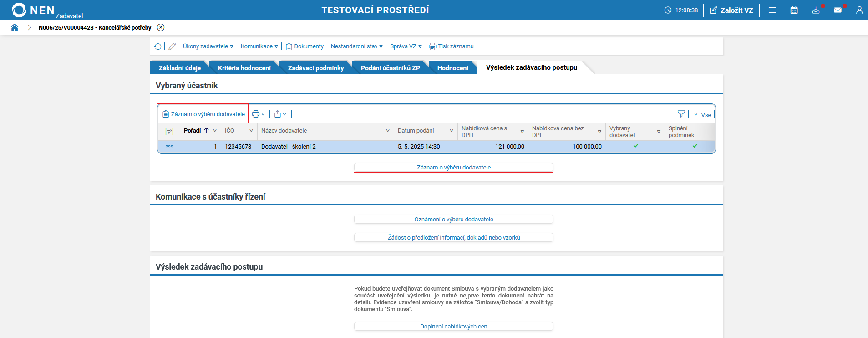Screen dimensions: 868x338
Task: Click the Splnění podmínek checkmark in the row
Action: point(695,146)
